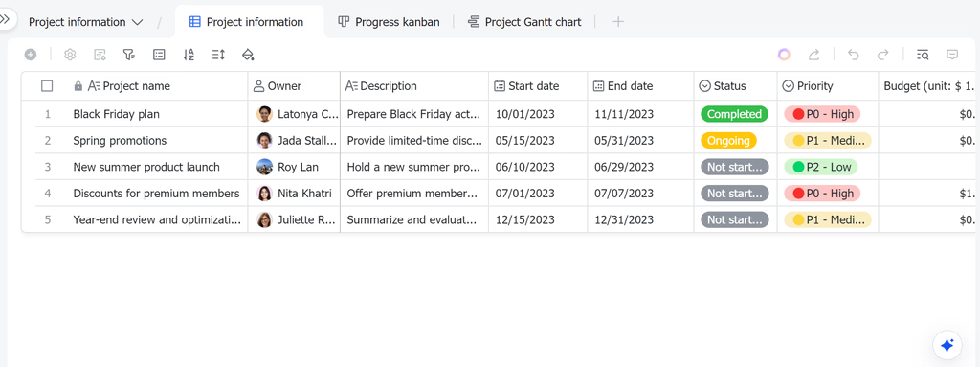Open the filter icon in toolbar
The width and height of the screenshot is (980, 367).
(129, 56)
